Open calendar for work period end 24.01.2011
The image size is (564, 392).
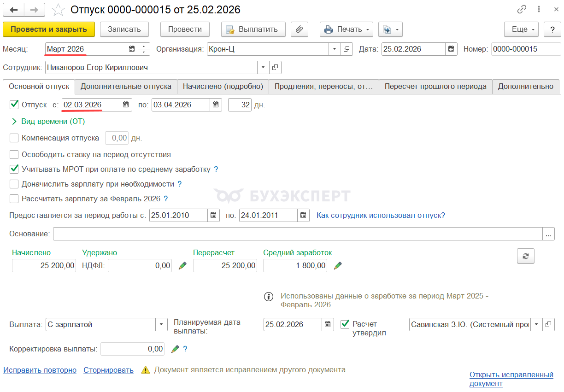[303, 215]
